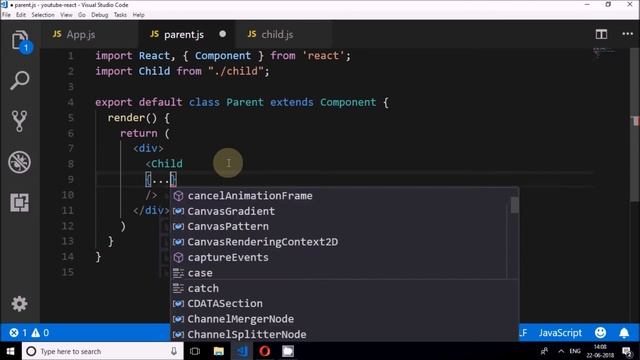
Task: Close the unsaved parent.js tab via its dot
Action: coord(222,34)
